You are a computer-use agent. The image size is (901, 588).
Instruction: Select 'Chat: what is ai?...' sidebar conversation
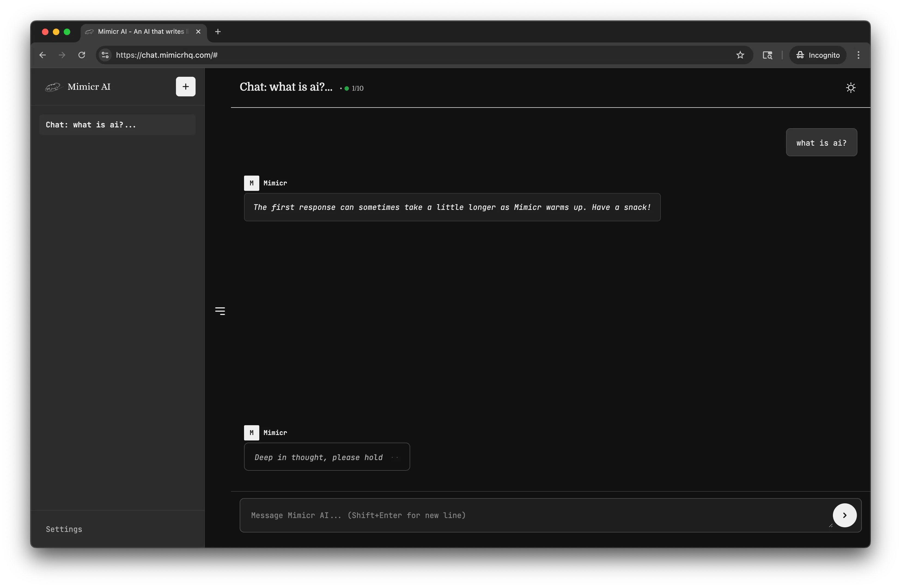[117, 125]
